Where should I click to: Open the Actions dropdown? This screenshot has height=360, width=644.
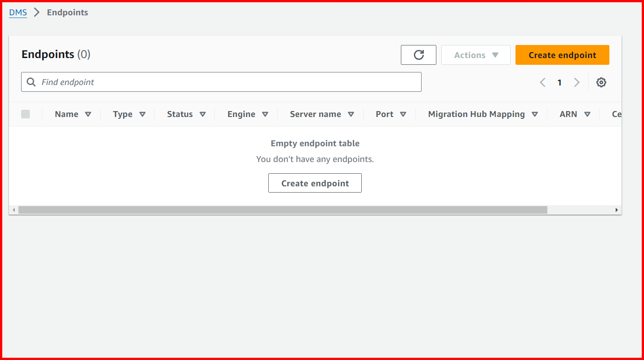point(475,54)
